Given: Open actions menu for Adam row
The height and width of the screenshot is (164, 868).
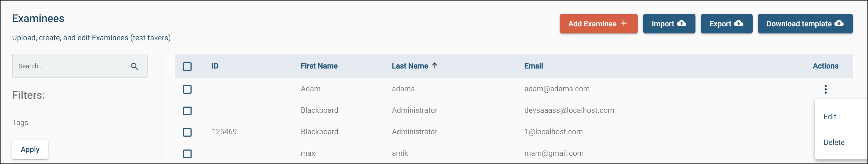Looking at the screenshot, I should tap(825, 89).
